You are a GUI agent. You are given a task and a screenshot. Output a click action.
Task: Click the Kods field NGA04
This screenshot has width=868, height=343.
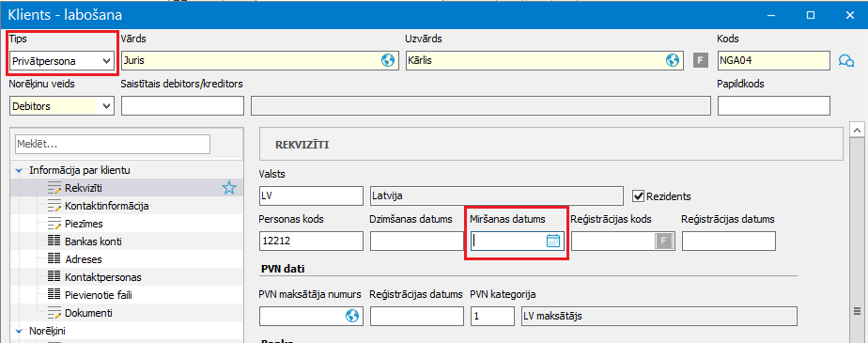pos(774,60)
